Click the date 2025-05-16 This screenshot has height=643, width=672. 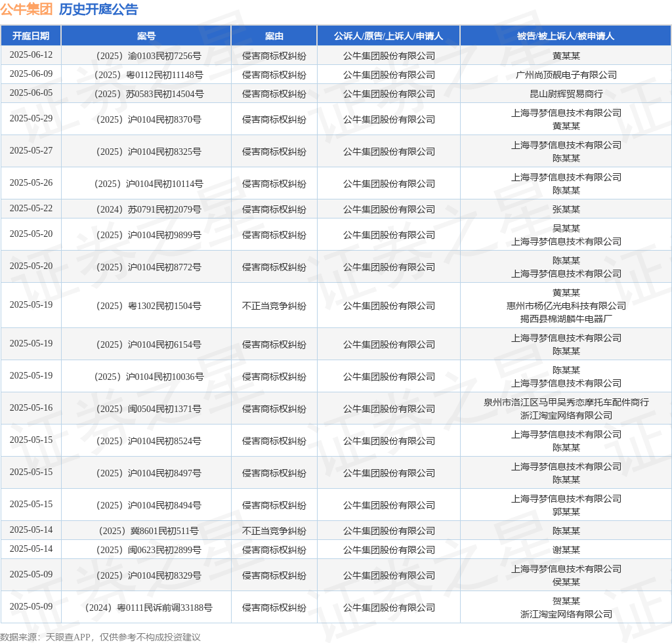point(31,407)
